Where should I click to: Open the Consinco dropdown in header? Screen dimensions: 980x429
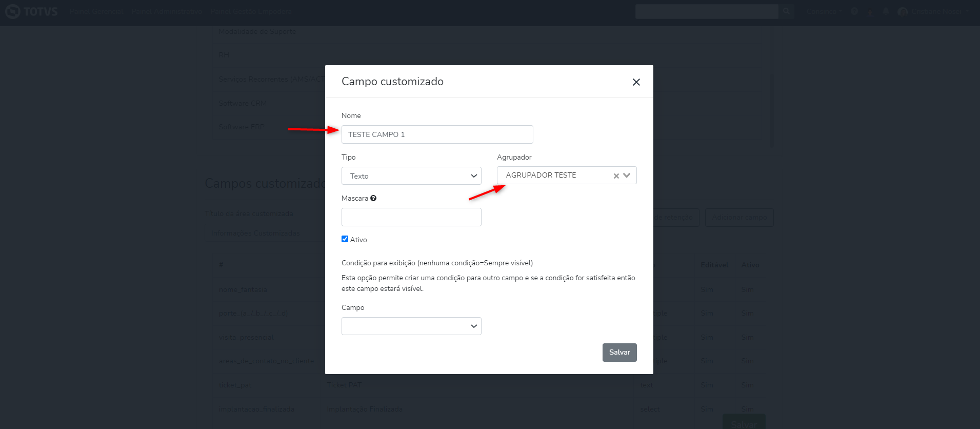point(824,11)
